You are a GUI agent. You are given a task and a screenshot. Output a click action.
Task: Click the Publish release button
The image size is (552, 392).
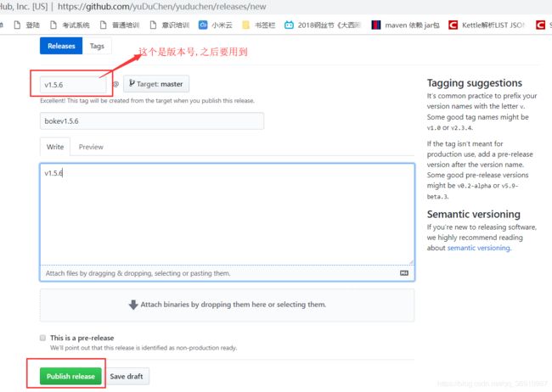point(70,376)
